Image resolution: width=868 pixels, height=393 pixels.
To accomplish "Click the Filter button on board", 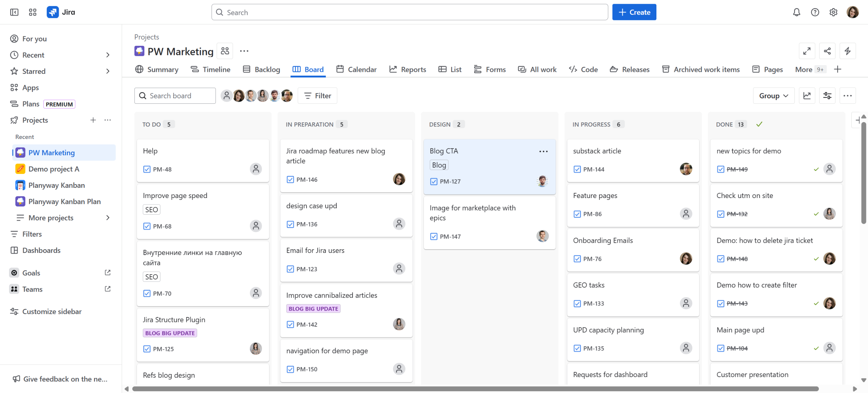I will [x=317, y=96].
